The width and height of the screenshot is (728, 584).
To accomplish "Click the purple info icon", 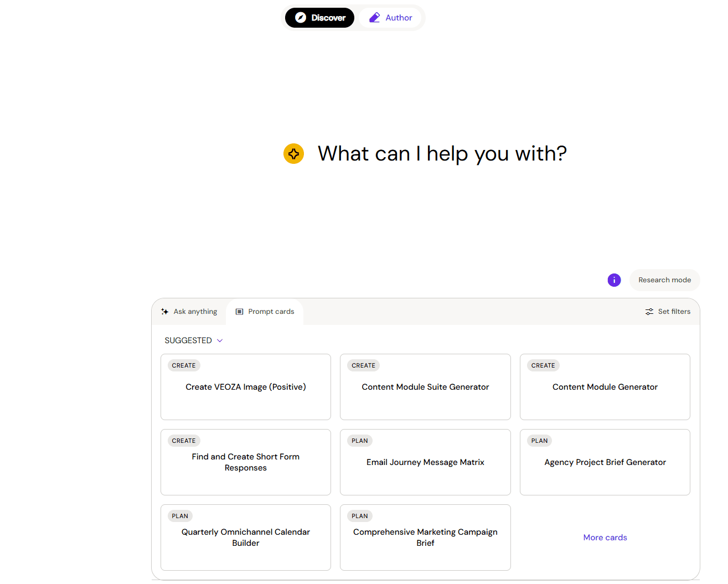I will click(x=615, y=280).
